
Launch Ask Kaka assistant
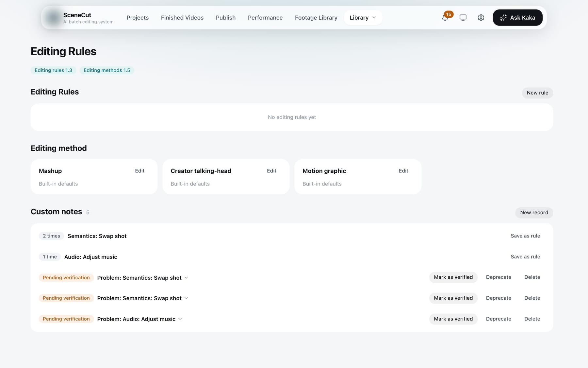tap(517, 18)
